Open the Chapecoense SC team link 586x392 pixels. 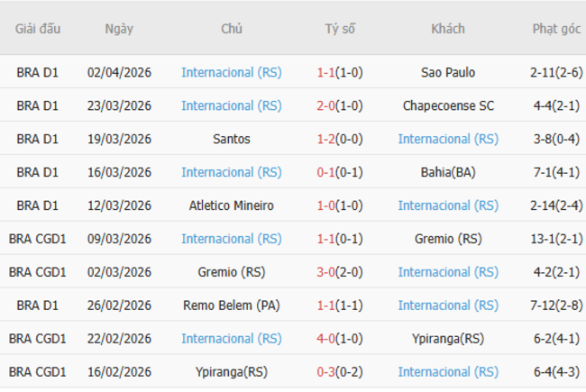tap(448, 105)
